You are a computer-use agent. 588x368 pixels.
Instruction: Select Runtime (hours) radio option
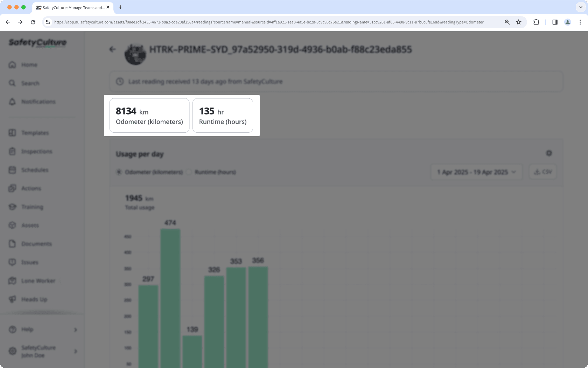[x=189, y=172]
